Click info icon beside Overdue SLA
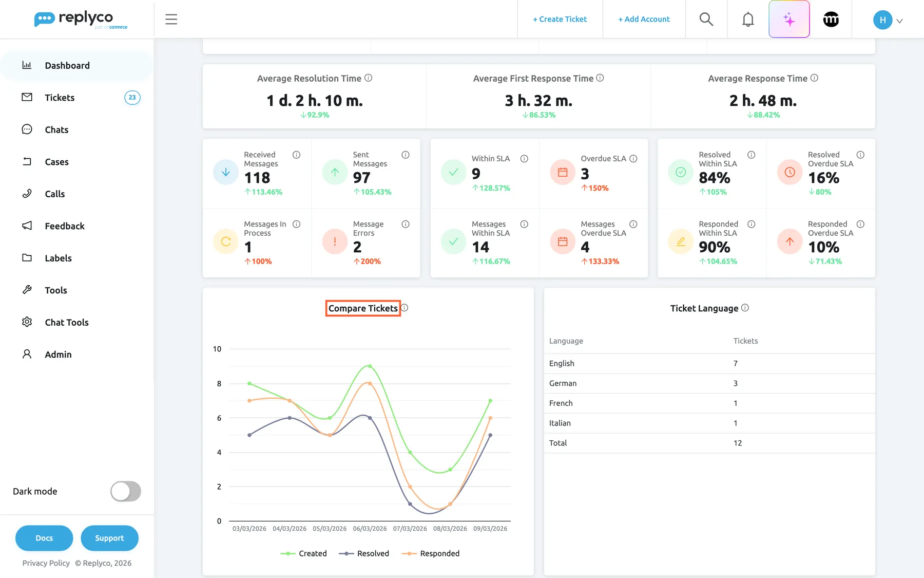This screenshot has height=578, width=924. (x=633, y=159)
